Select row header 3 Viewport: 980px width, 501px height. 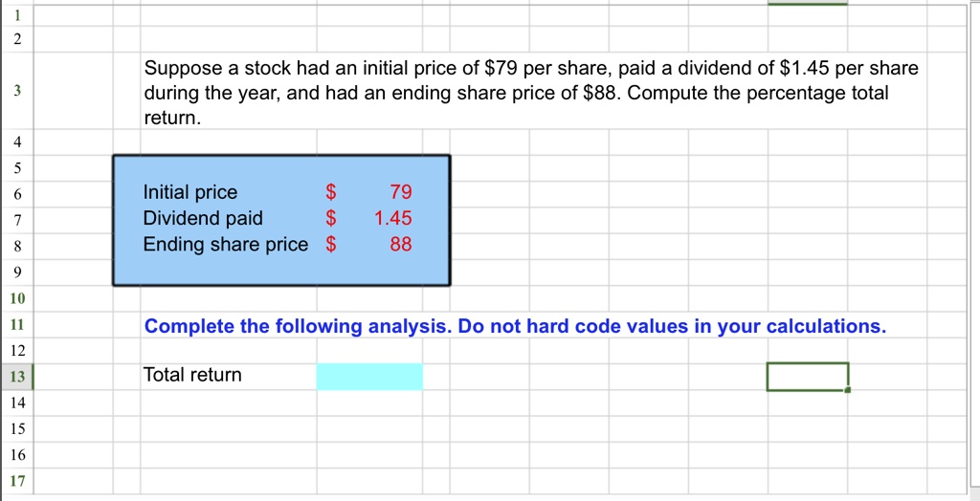[17, 91]
